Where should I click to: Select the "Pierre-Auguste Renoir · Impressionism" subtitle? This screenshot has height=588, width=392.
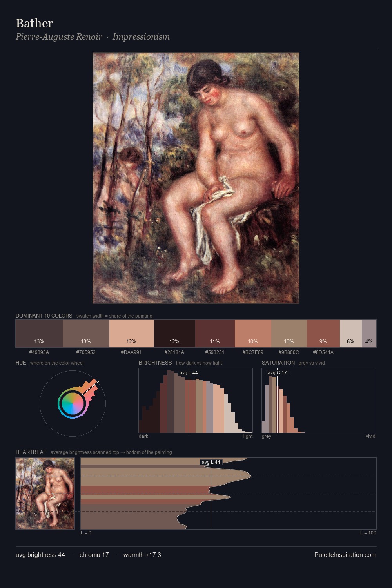pos(93,37)
